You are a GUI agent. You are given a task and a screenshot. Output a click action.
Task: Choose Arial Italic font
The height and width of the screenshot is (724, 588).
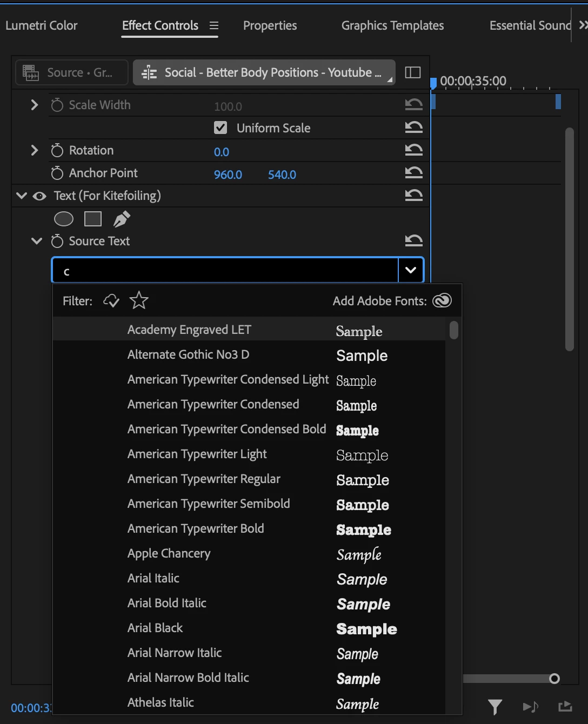[249, 578]
